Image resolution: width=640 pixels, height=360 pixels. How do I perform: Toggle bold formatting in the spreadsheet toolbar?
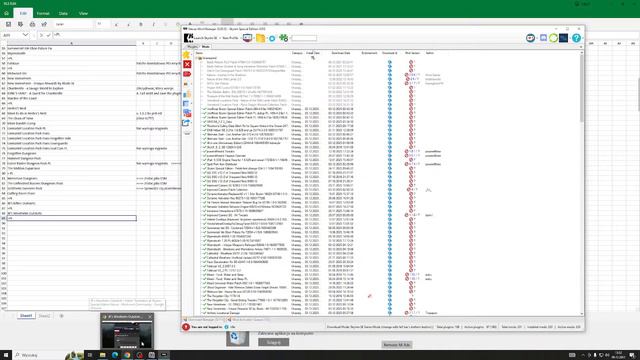click(x=141, y=24)
